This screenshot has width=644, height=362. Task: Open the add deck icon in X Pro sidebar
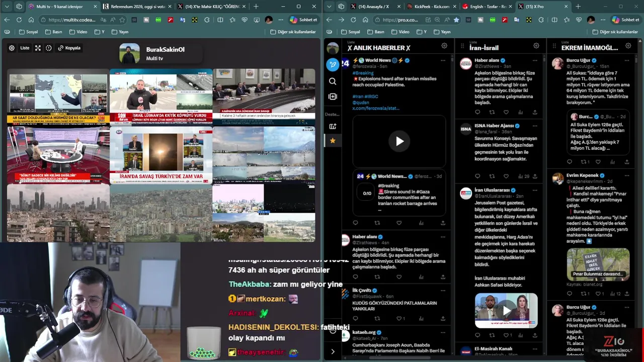point(333,126)
